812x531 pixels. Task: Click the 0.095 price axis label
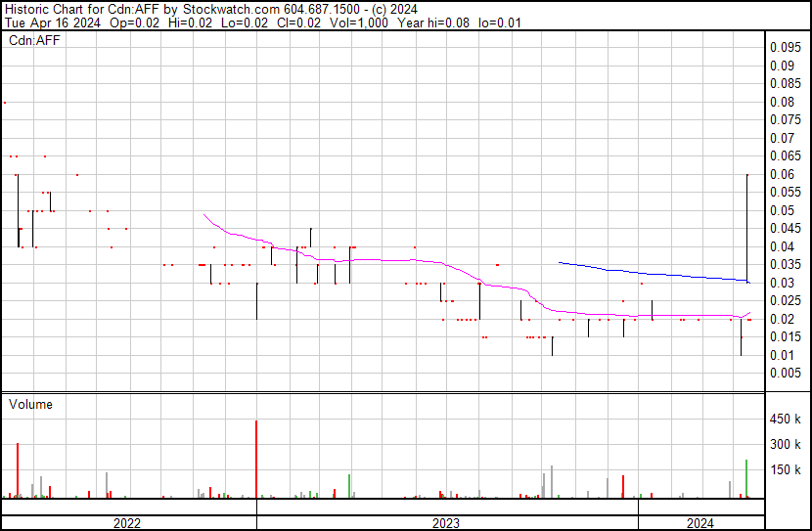click(785, 48)
